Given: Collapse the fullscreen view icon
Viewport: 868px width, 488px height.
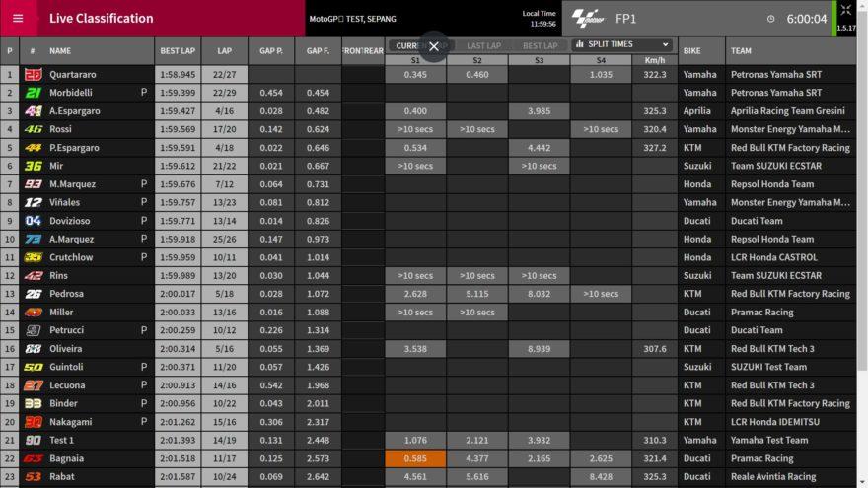Looking at the screenshot, I should [846, 10].
